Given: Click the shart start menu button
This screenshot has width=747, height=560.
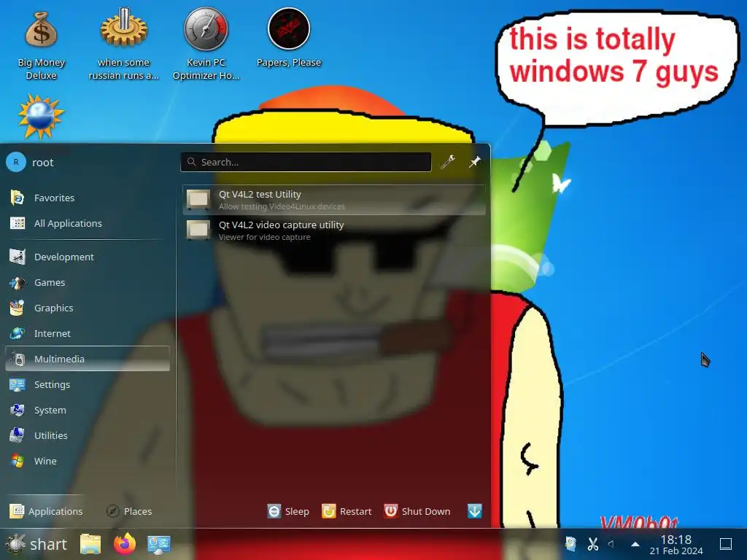Looking at the screenshot, I should 36,544.
